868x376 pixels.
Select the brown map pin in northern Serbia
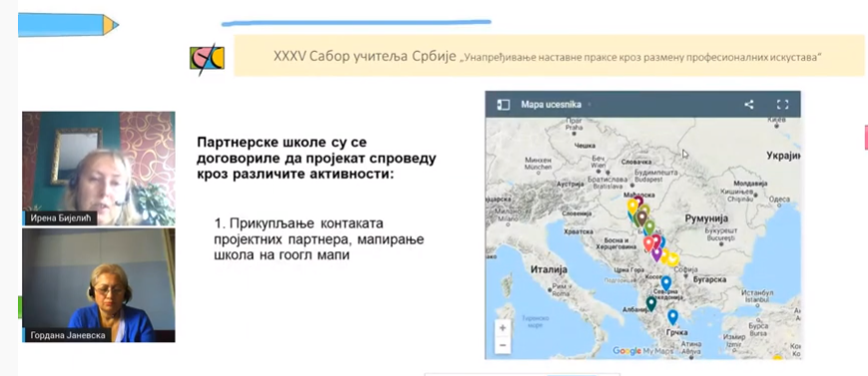pos(642,217)
